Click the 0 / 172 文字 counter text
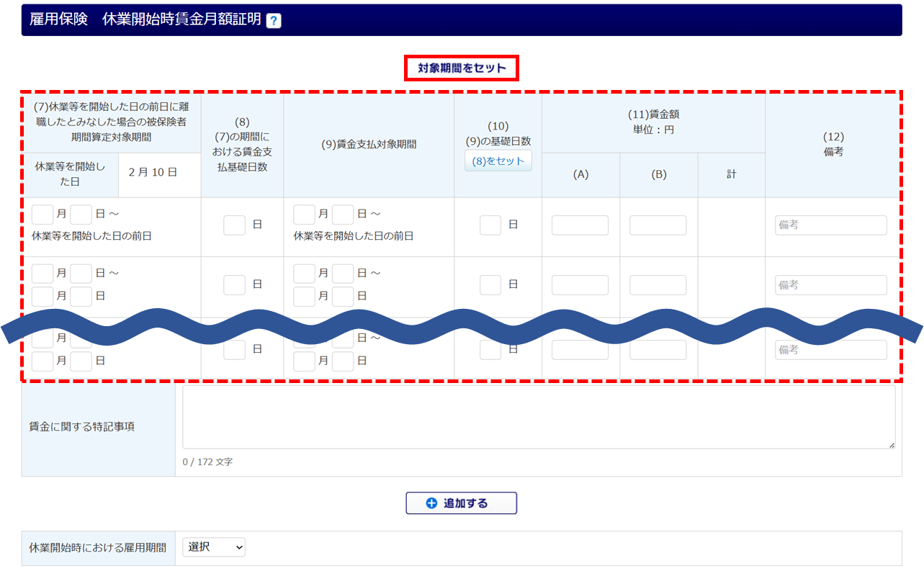924x576 pixels. pyautogui.click(x=207, y=462)
